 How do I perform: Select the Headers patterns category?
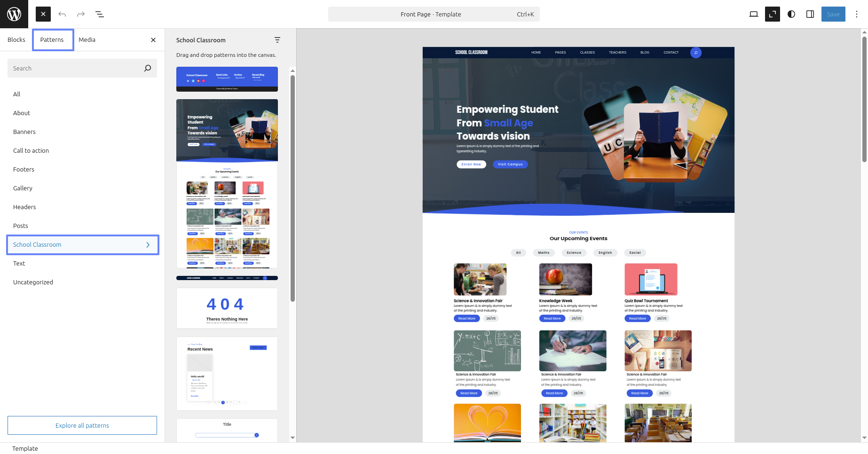(82, 207)
